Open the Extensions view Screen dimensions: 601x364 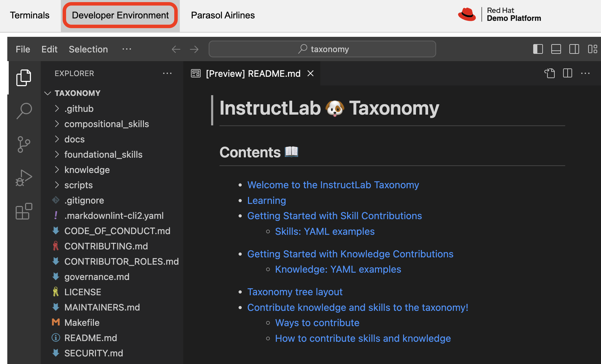[24, 211]
